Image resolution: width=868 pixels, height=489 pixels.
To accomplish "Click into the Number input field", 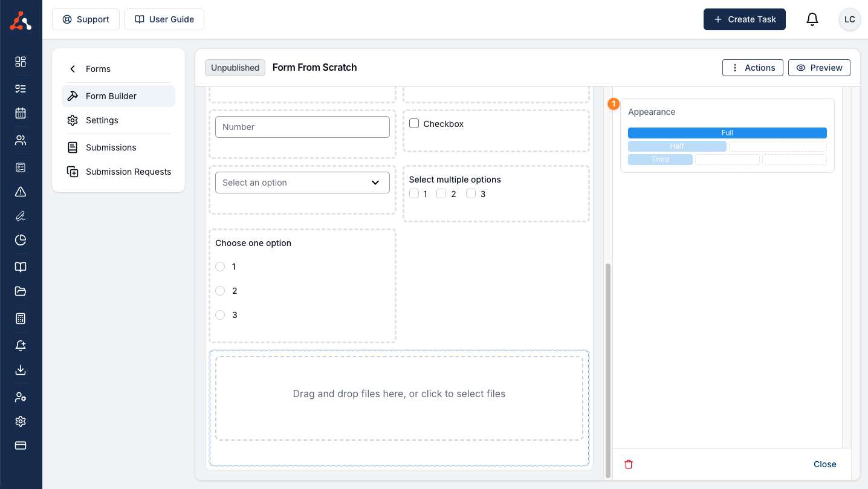I will 302,127.
